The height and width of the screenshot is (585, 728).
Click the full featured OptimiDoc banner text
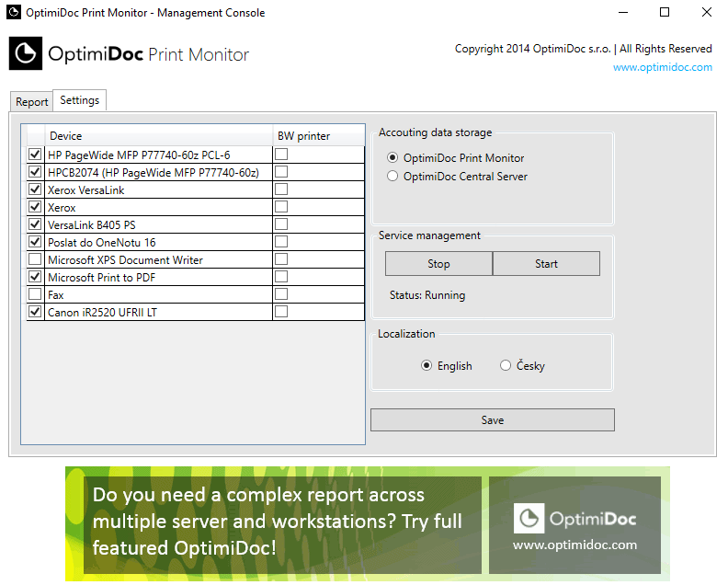[x=278, y=521]
